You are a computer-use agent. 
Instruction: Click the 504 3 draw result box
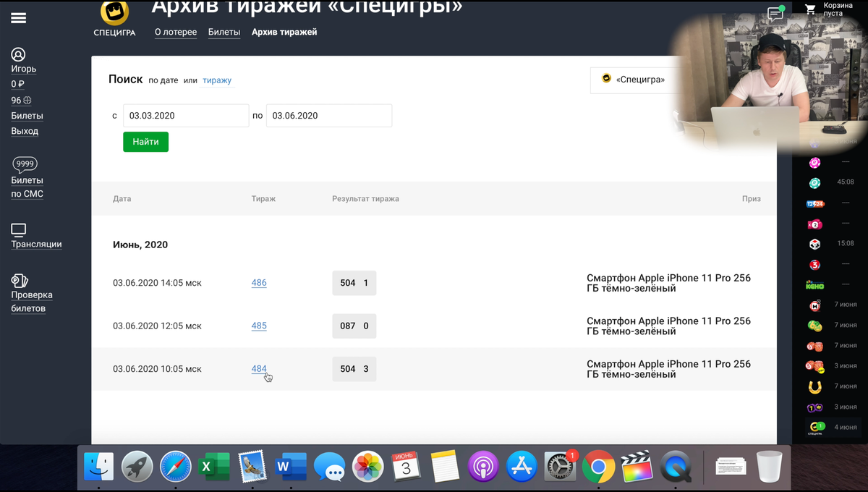(x=354, y=368)
